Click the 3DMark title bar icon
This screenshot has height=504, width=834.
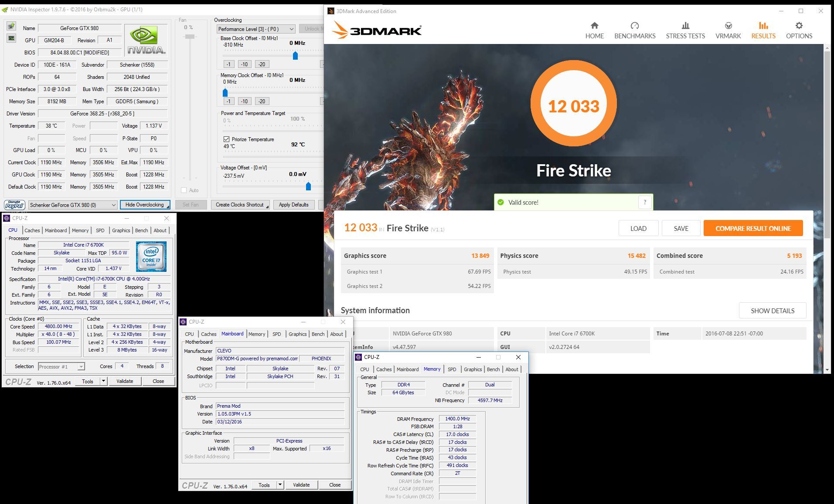pos(331,11)
